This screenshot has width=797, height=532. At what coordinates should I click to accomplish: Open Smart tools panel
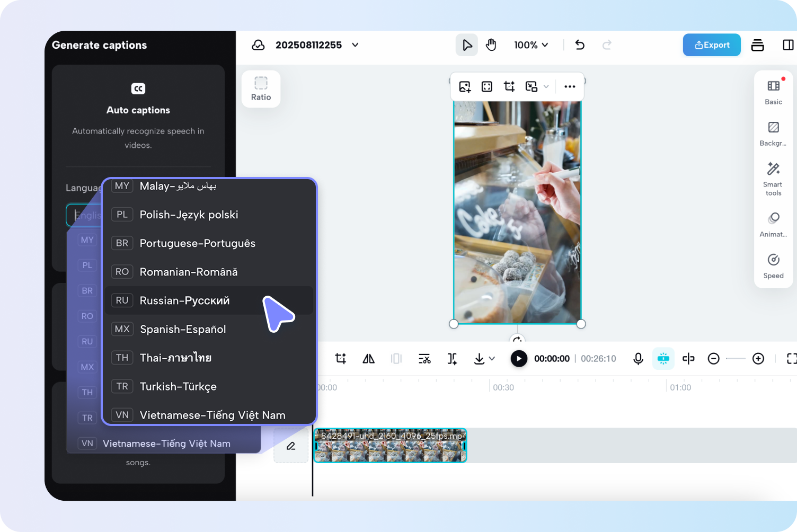[773, 180]
